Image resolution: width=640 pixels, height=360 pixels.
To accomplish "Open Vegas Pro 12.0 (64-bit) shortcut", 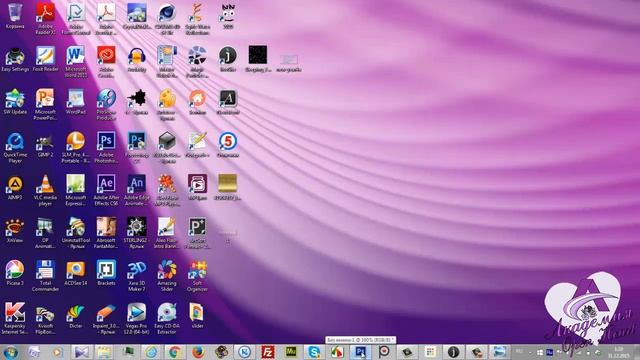I will coord(137,319).
